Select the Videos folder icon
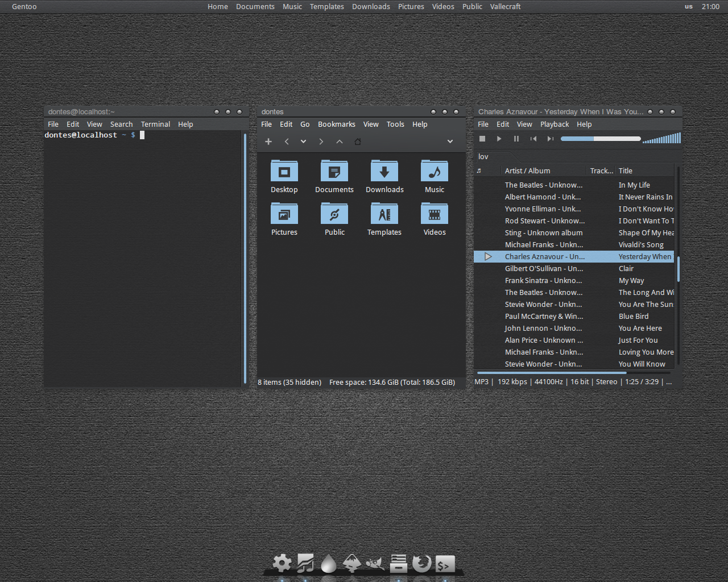 point(435,214)
